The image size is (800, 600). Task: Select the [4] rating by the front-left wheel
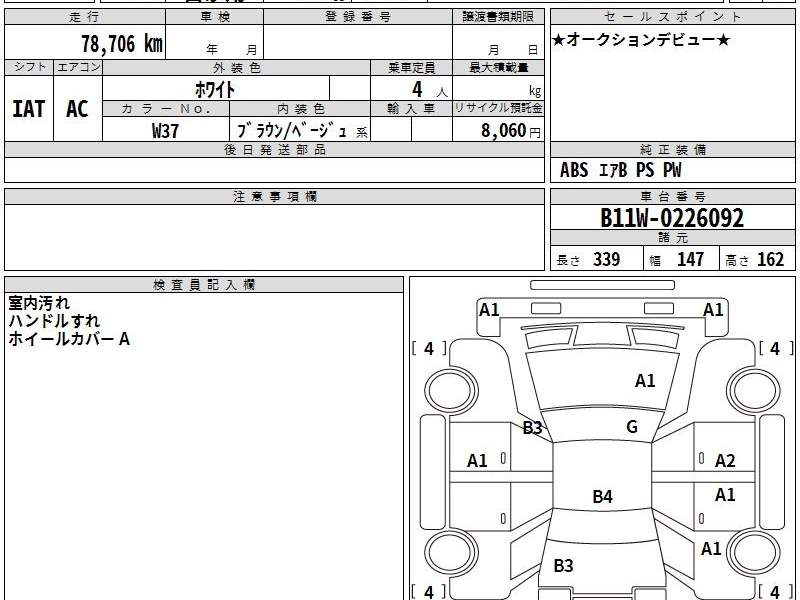[429, 349]
